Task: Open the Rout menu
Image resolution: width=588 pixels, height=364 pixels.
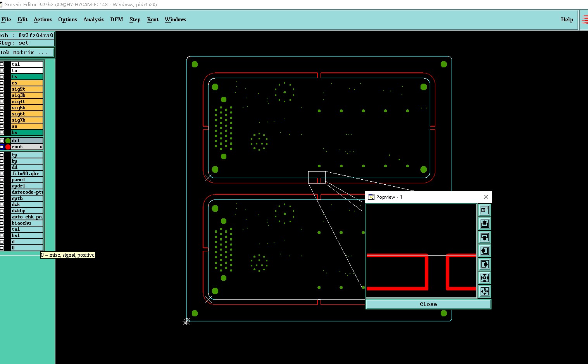Action: tap(153, 19)
